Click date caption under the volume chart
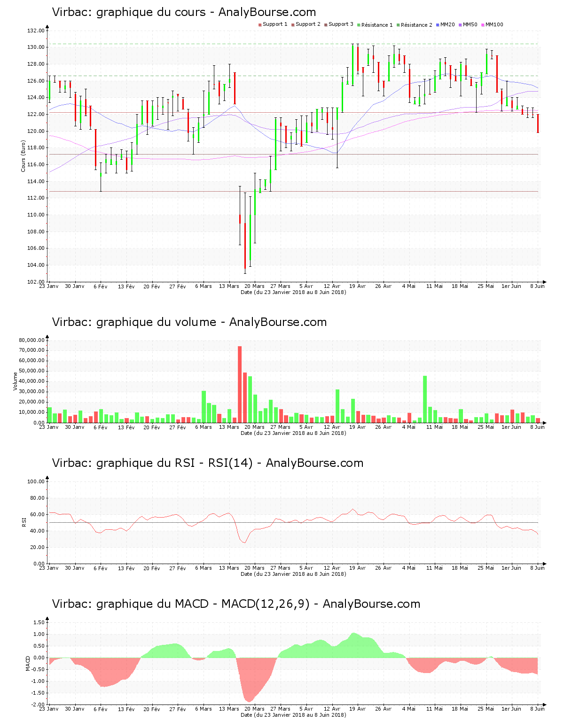Viewport: 564px width, 728px height. [293, 433]
